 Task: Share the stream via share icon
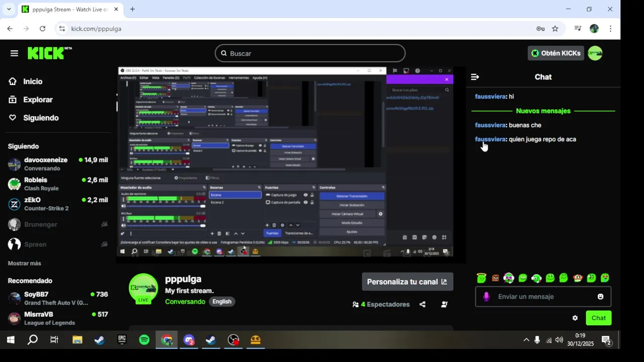coord(422,304)
